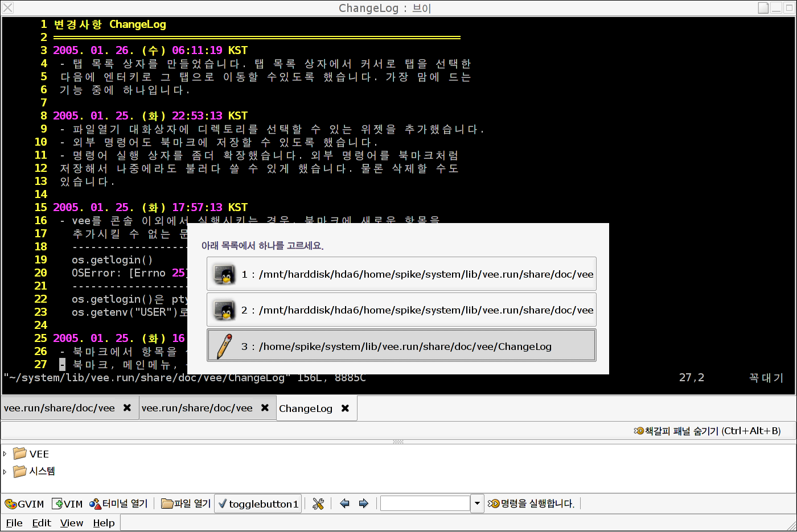
Task: Click into the command entry field
Action: point(425,504)
